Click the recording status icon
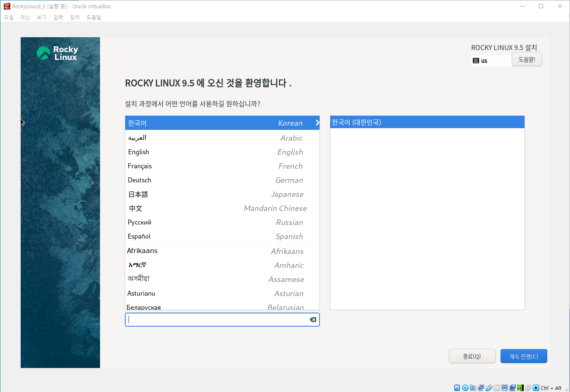Viewport: 570px width, 392px height. click(x=513, y=388)
